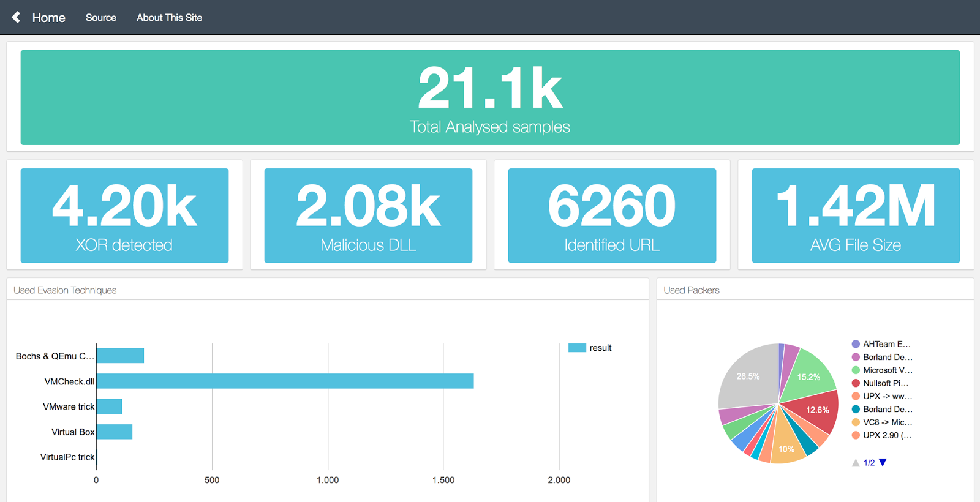The height and width of the screenshot is (502, 980).
Task: Click the Identified URL tile
Action: [612, 215]
